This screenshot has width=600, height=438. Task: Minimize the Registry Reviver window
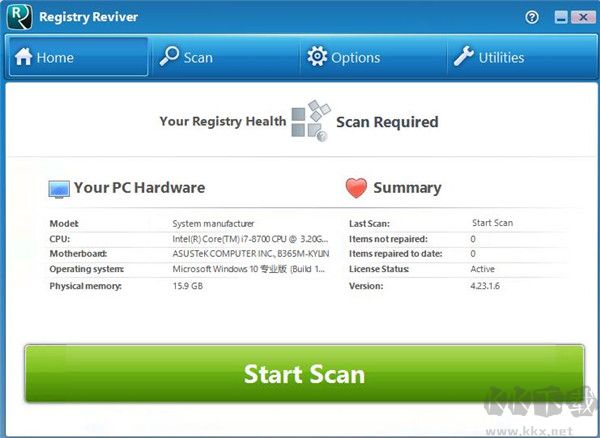point(561,17)
